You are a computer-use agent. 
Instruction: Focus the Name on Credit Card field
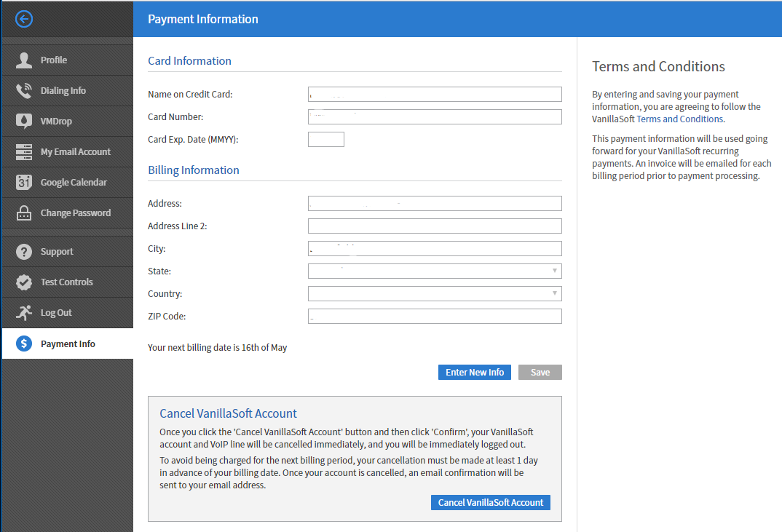coord(435,94)
